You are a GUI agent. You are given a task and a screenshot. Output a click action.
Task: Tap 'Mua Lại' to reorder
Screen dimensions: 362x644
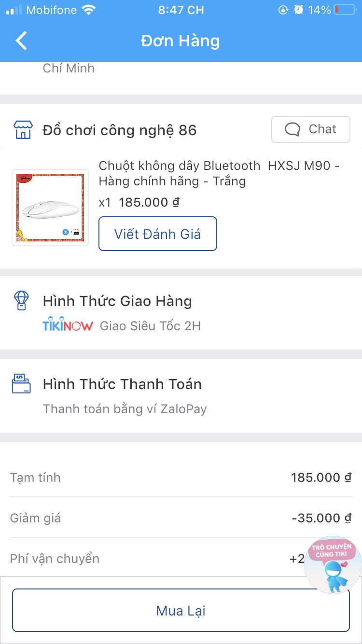(181, 610)
